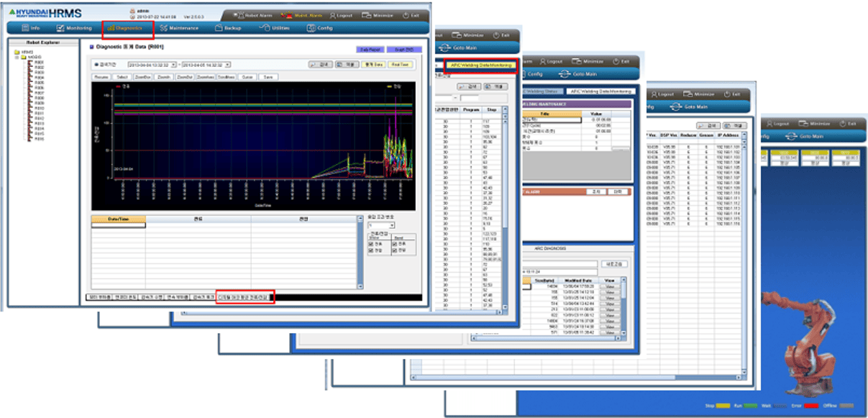Open the Monitoring section
Screen dimensions: 868x418
[73, 28]
